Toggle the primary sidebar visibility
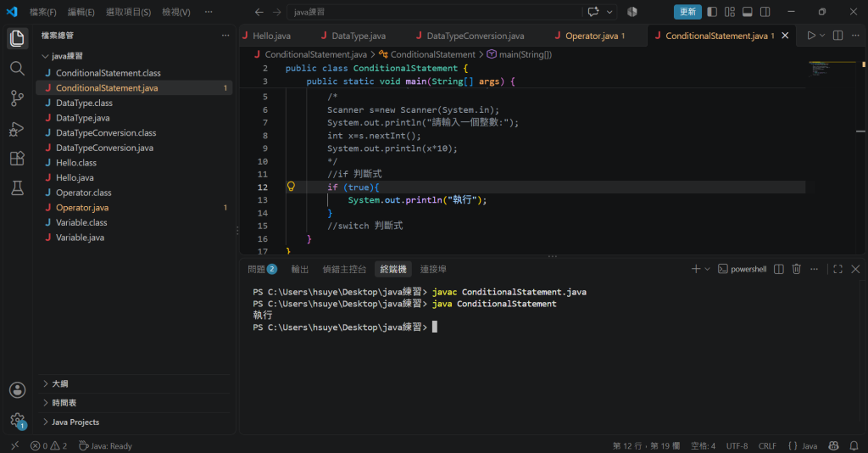This screenshot has height=453, width=868. click(x=712, y=12)
